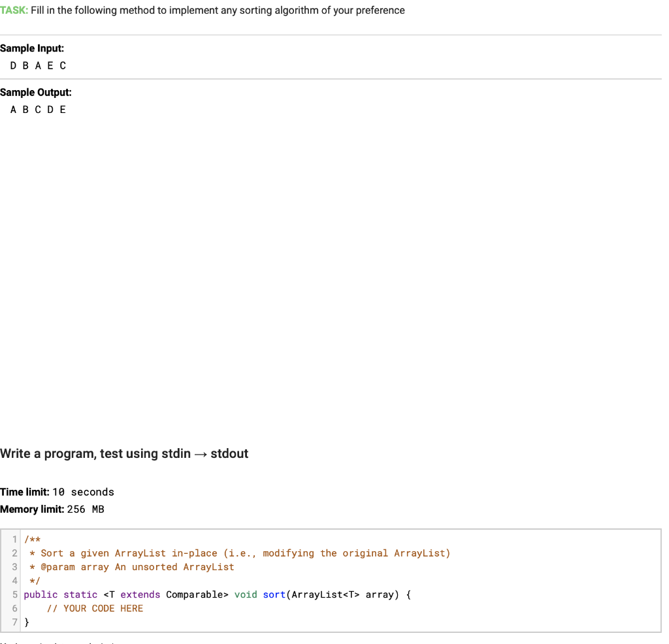The height and width of the screenshot is (644, 669).
Task: Click the 'public static' method signature line
Action: coord(217,594)
